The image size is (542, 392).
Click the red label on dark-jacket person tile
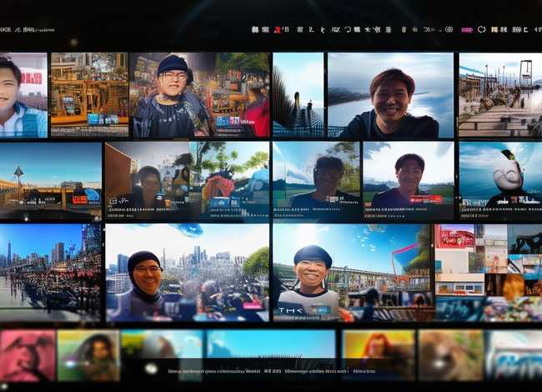pyautogui.click(x=427, y=199)
